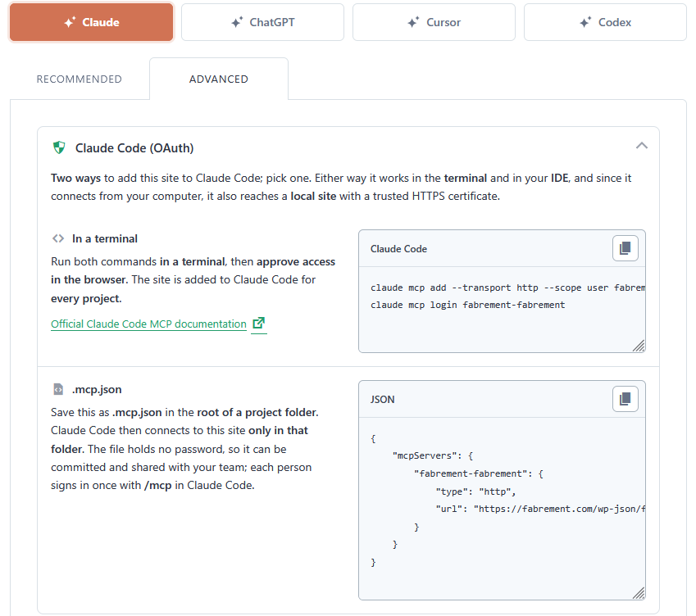Click the sparkle icon in Cursor button
This screenshot has width=696, height=616.
[413, 22]
